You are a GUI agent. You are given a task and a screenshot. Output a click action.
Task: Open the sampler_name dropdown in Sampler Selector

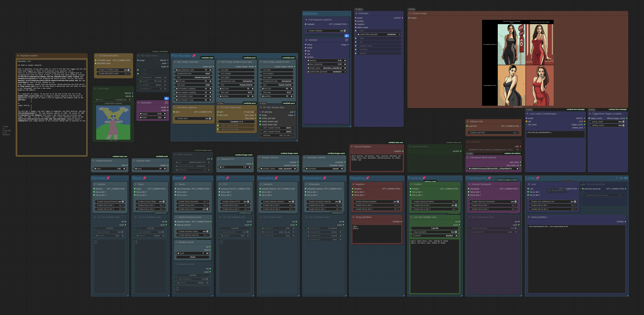point(278,169)
